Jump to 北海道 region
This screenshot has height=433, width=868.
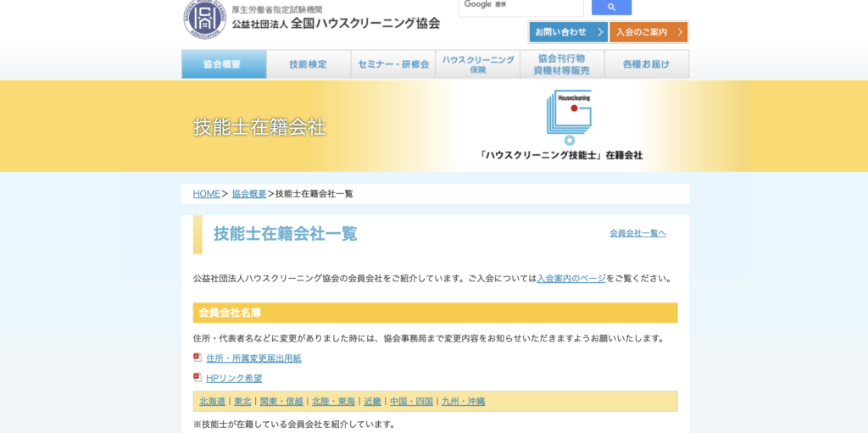tap(213, 402)
